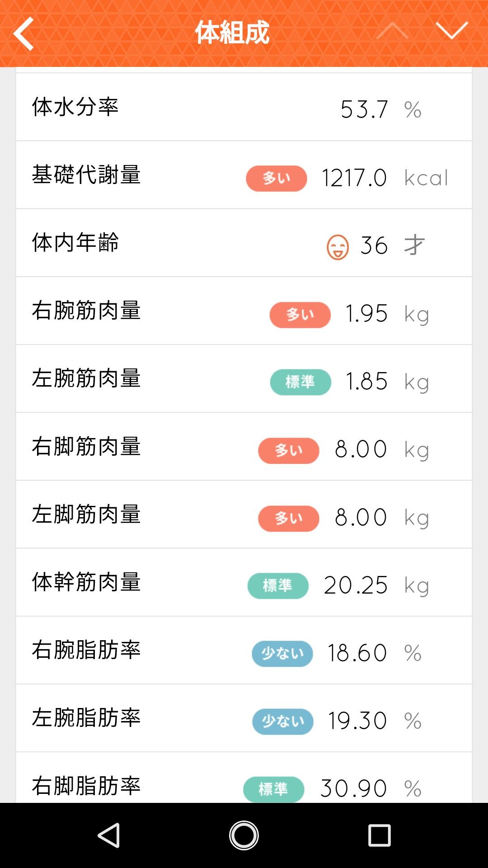Viewport: 488px width, 868px height.
Task: Tap the back arrow in header
Action: (x=24, y=33)
